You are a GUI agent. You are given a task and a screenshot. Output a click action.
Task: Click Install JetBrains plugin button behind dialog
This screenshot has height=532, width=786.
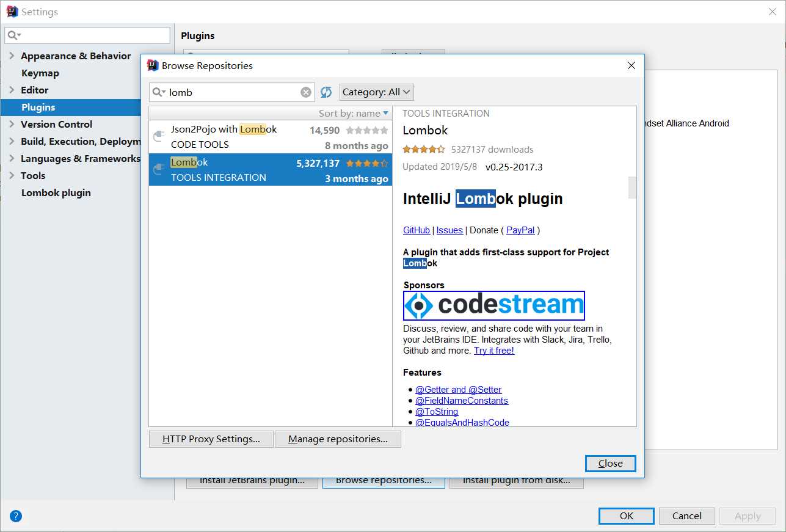[x=252, y=482]
